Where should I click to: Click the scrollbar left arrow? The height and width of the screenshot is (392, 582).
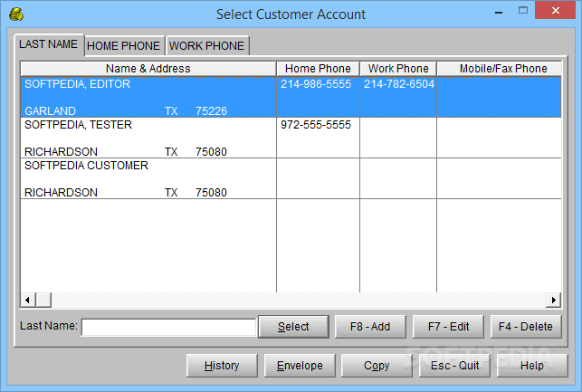click(x=28, y=300)
